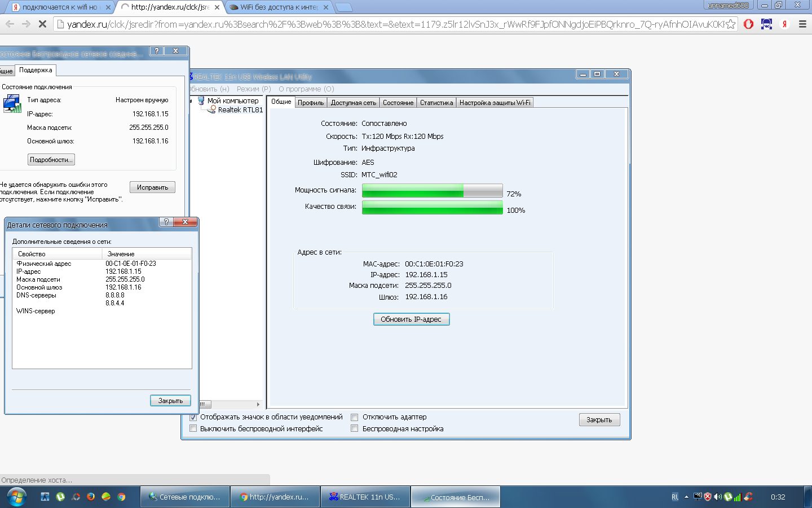Screen dimensions: 812x508
Task: Click the help question mark in details dialog
Action: point(166,222)
